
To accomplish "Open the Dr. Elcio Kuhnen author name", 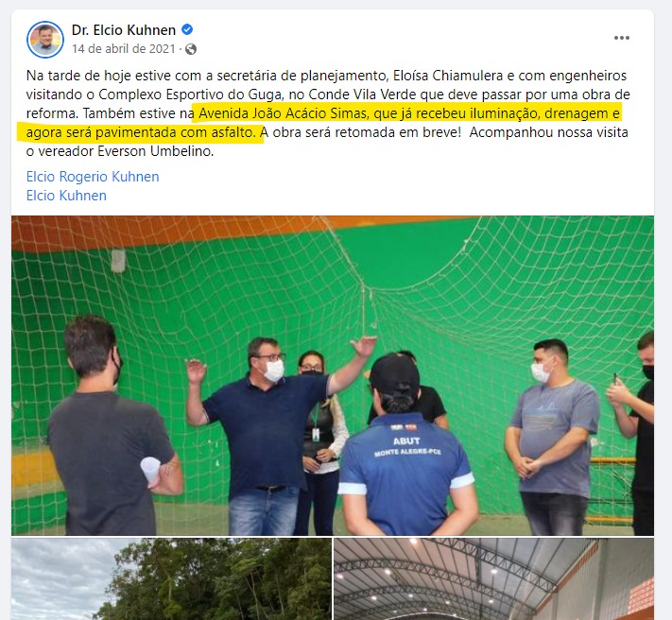I will (124, 30).
